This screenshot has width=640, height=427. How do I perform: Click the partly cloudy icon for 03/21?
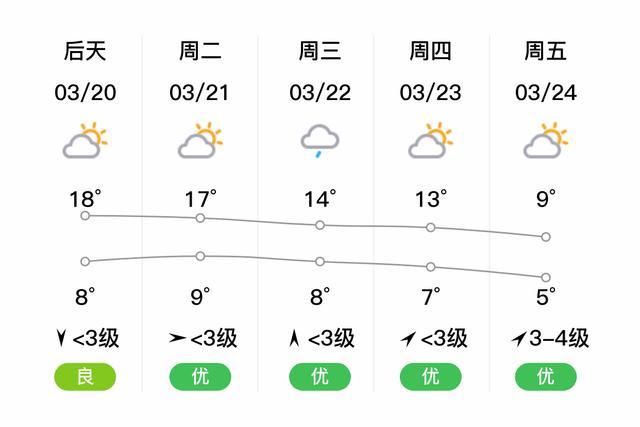[x=200, y=140]
